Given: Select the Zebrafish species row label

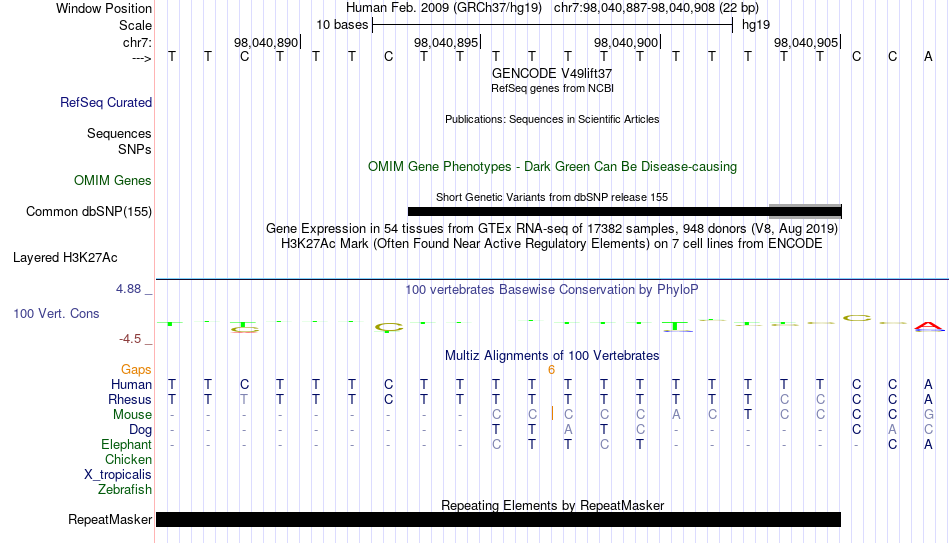Looking at the screenshot, I should point(125,489).
